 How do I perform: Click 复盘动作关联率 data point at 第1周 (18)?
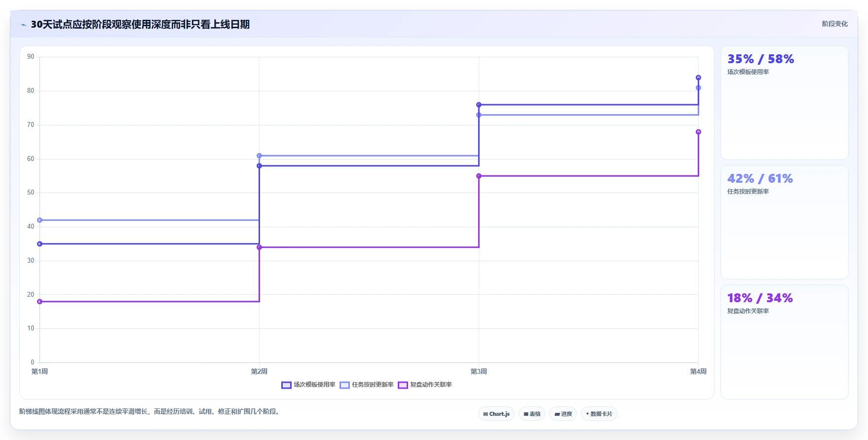tap(39, 302)
